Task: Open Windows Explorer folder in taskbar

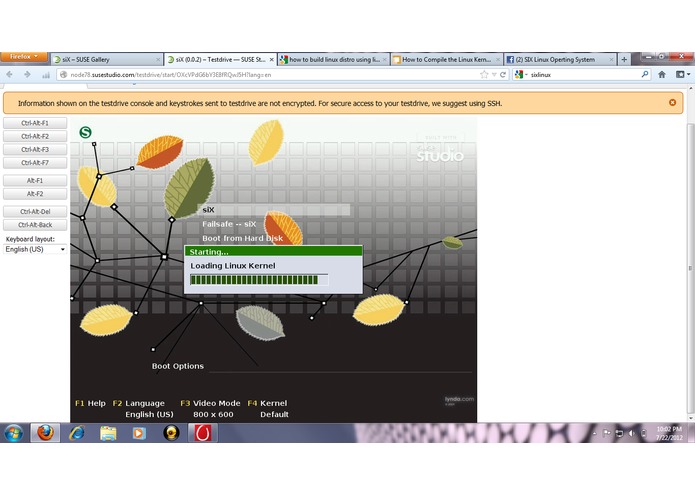Action: 108,433
